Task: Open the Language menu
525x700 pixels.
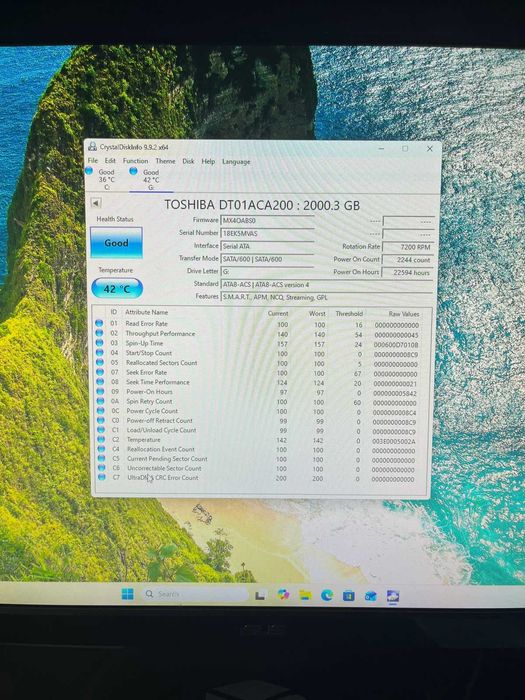Action: pos(236,162)
